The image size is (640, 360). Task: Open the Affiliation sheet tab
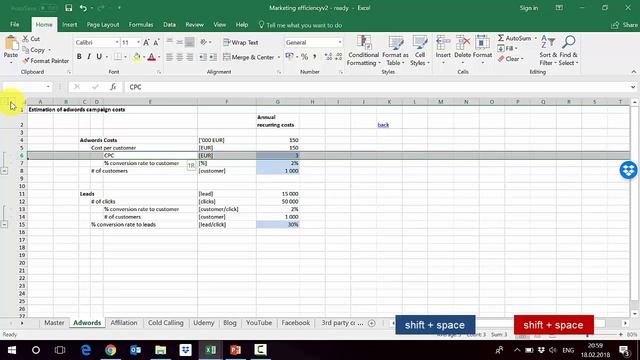pyautogui.click(x=124, y=322)
